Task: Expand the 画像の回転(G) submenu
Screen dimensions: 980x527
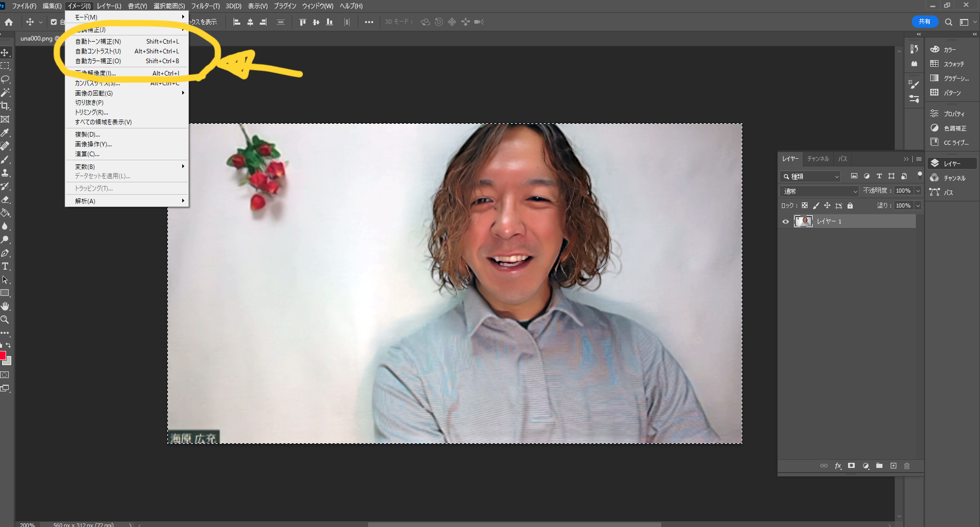Action: [x=127, y=93]
